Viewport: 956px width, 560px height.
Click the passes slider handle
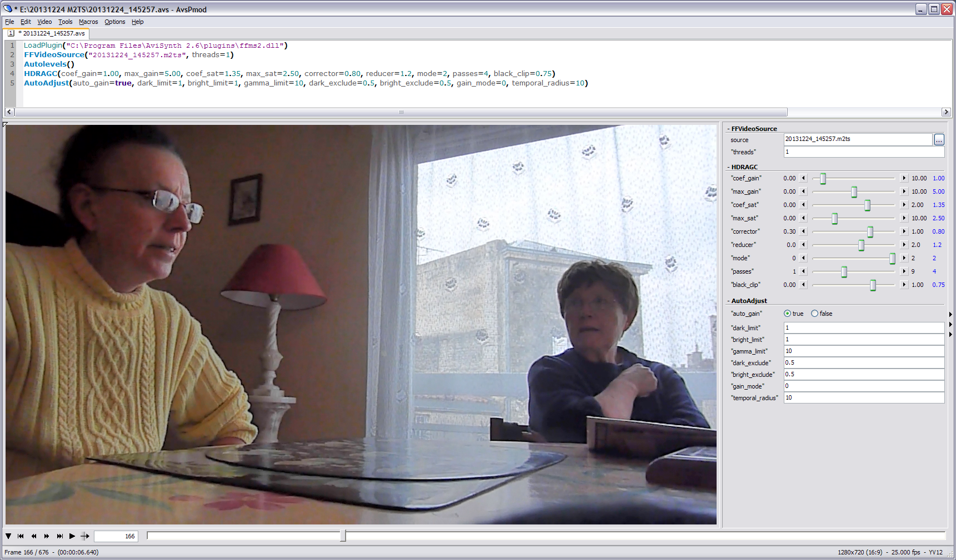844,271
